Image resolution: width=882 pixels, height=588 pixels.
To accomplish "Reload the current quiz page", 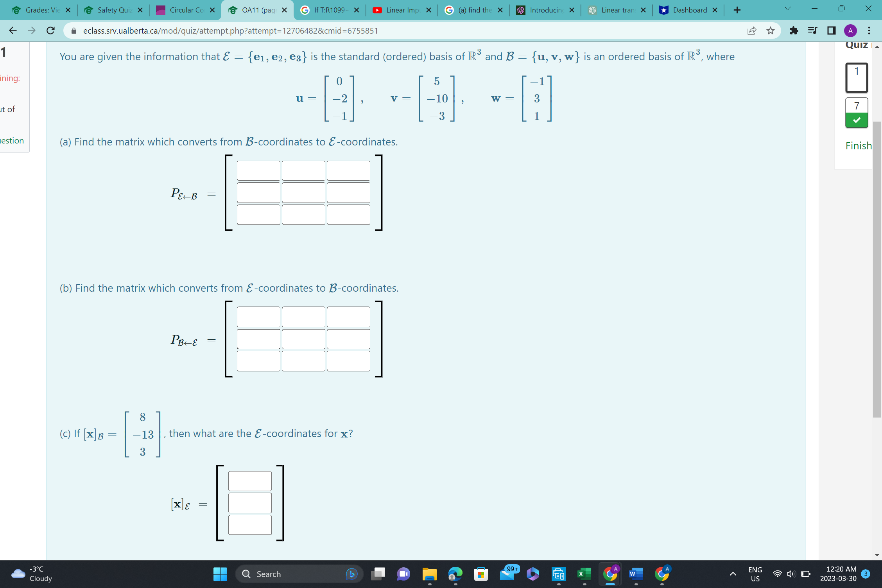I will coord(50,30).
